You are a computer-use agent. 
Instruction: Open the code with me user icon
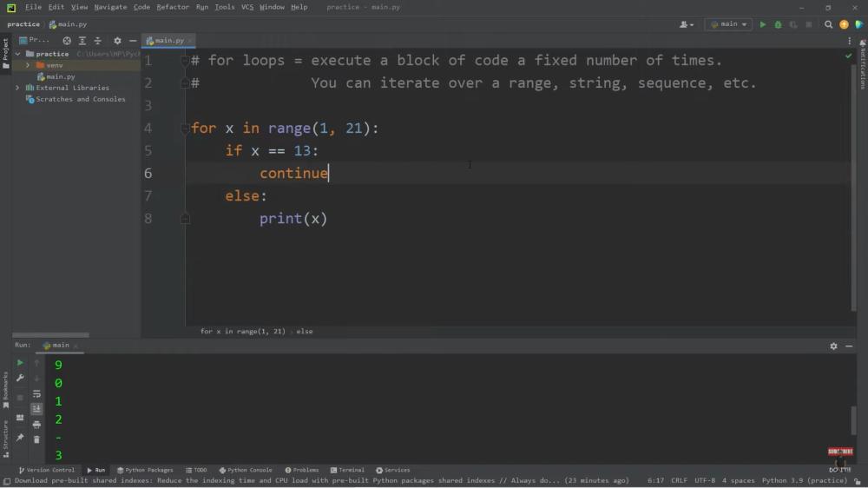click(687, 24)
